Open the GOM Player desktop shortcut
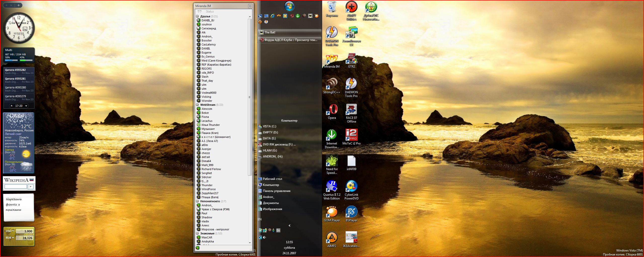Viewport: 644px width, 257px height. point(332,212)
